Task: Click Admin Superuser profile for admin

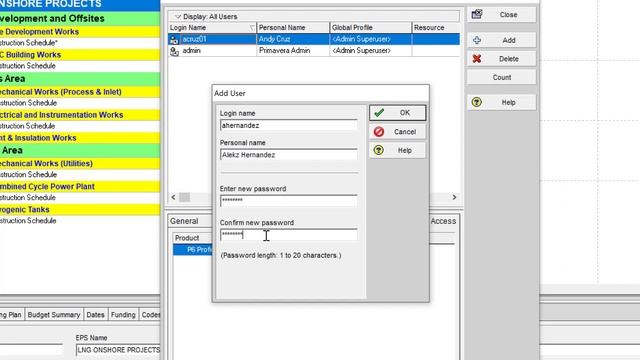Action: tap(371, 51)
